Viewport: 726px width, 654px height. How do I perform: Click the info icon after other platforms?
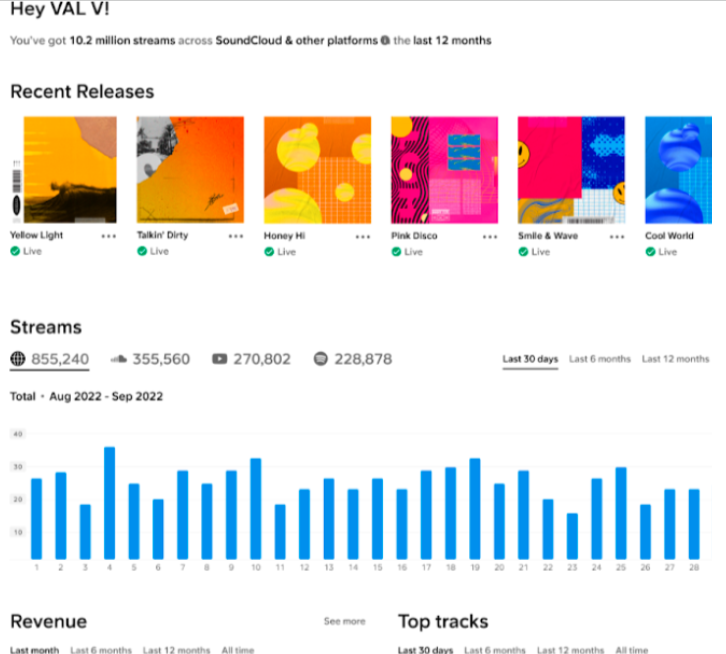coord(385,40)
